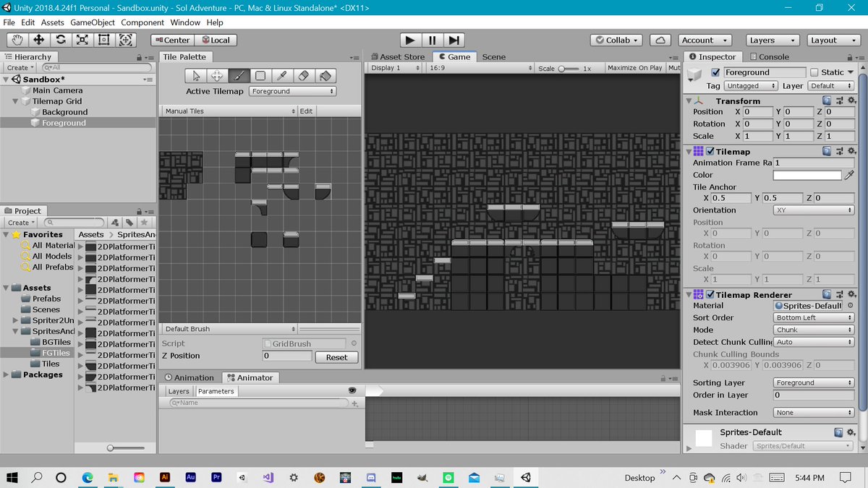Screen dimensions: 868x488
Task: Open the Sorting Layer Foreground dropdown
Action: 813,383
